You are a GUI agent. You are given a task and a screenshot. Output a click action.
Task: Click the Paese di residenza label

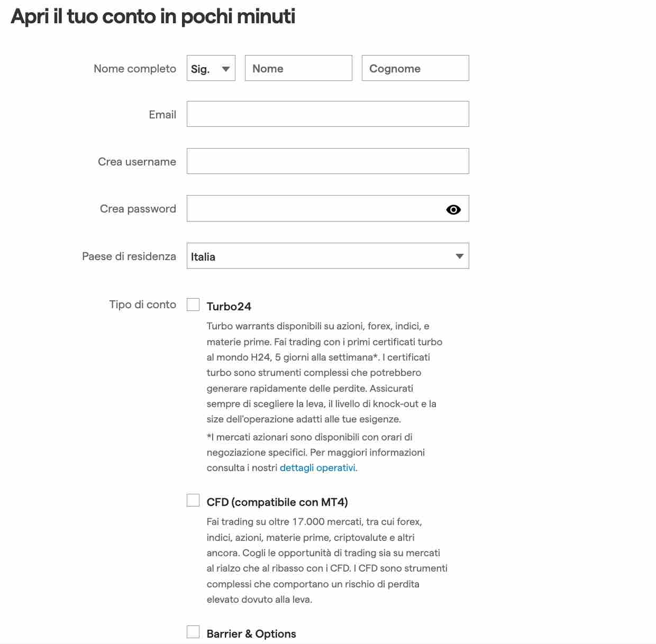pos(129,256)
